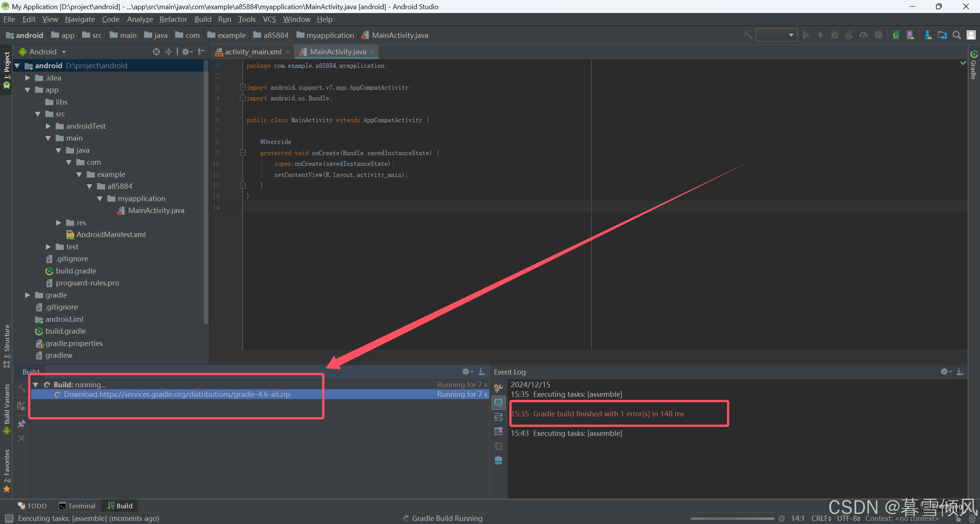Clear all in Event Log trash icon

[x=498, y=460]
